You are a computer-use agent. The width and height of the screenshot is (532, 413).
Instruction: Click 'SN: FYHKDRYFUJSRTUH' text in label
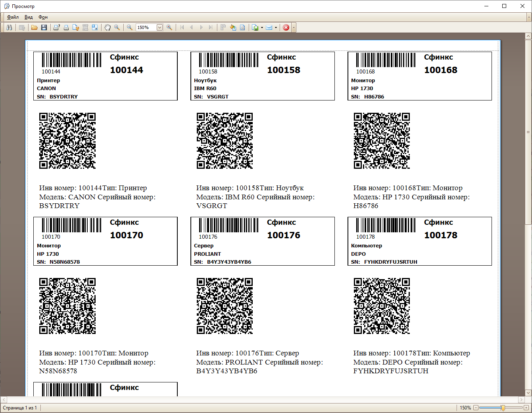tap(384, 262)
